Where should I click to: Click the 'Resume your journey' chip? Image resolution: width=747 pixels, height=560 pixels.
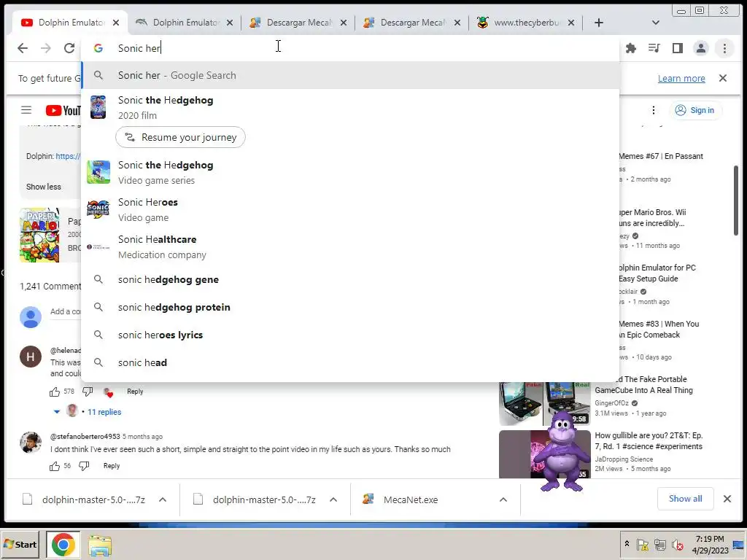click(181, 137)
